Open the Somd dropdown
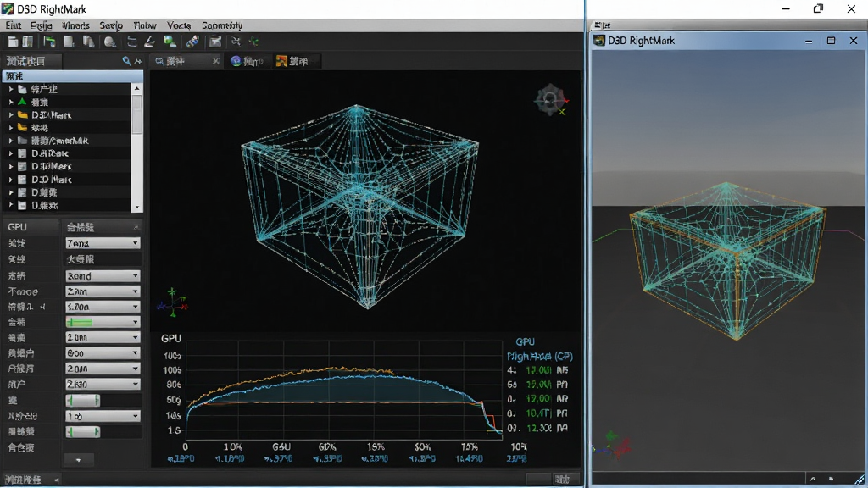868x488 pixels. click(x=103, y=275)
